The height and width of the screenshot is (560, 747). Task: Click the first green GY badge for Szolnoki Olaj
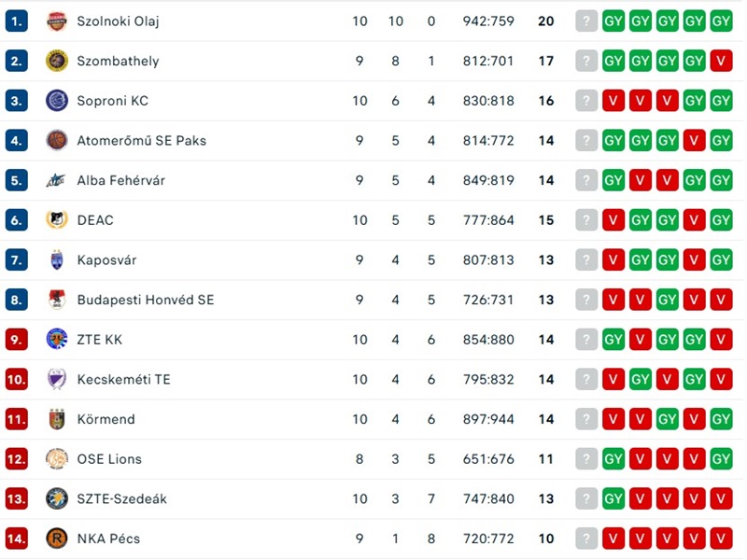[613, 21]
